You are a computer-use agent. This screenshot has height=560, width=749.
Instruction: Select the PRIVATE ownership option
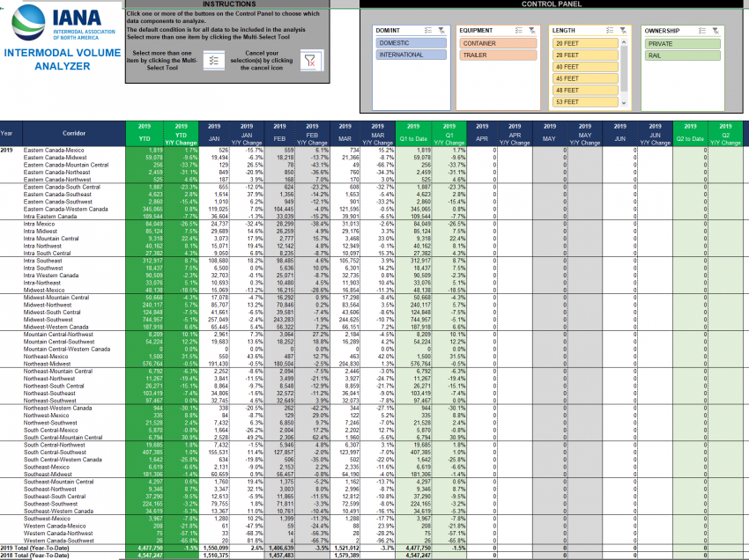pyautogui.click(x=682, y=43)
